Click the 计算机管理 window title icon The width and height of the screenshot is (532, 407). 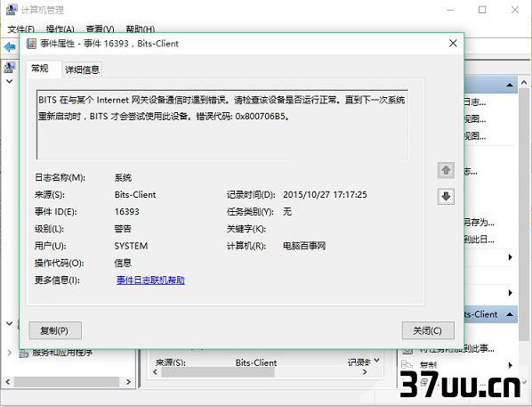pyautogui.click(x=12, y=10)
